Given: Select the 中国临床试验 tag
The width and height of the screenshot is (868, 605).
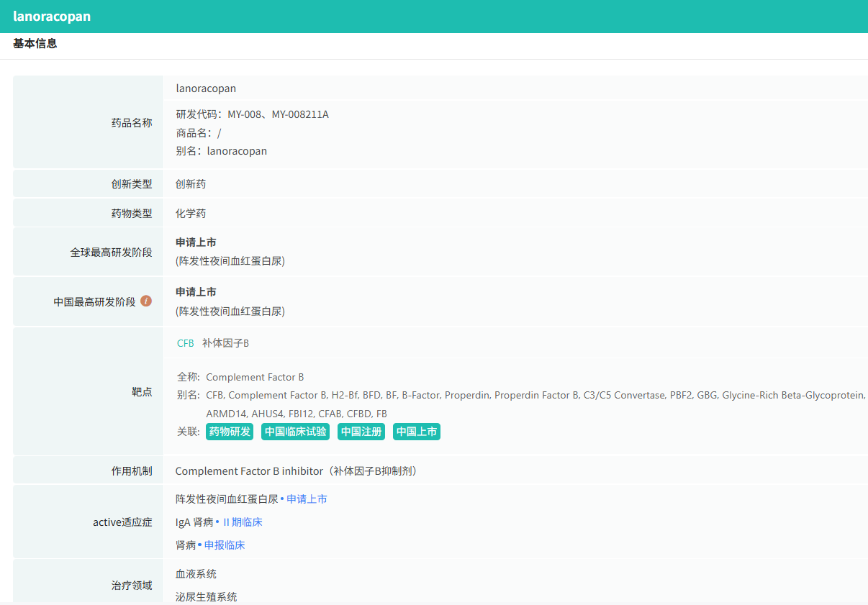Looking at the screenshot, I should click(295, 432).
